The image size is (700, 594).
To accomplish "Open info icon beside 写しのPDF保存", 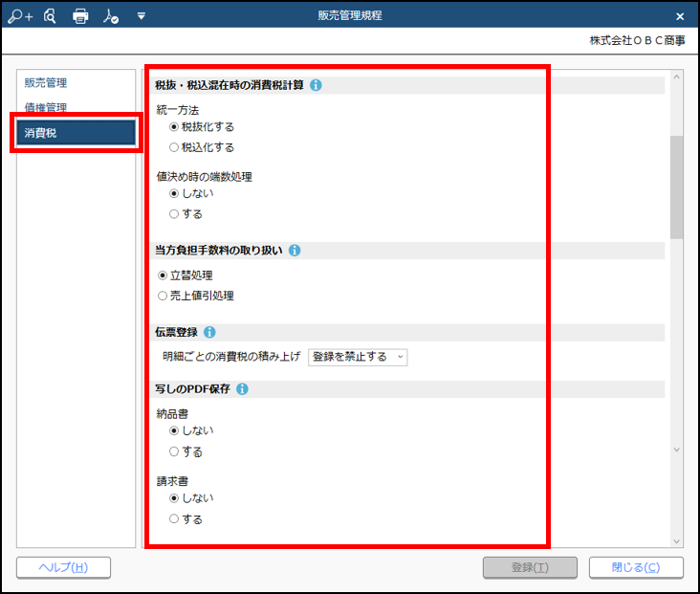I will click(242, 388).
